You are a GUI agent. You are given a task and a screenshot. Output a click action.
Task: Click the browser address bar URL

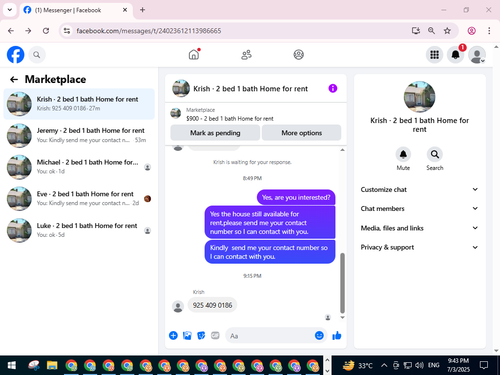[x=149, y=31]
